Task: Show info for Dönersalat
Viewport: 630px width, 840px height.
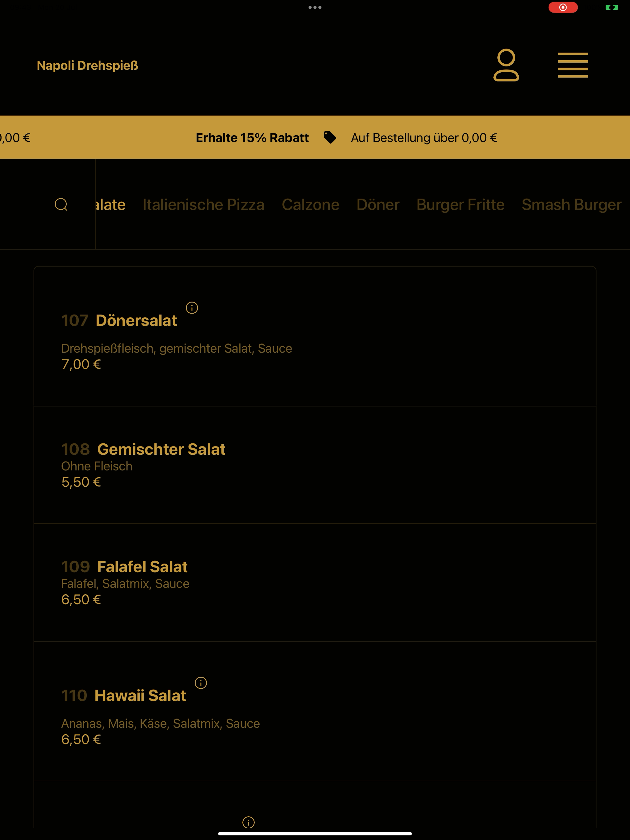Action: [x=192, y=307]
